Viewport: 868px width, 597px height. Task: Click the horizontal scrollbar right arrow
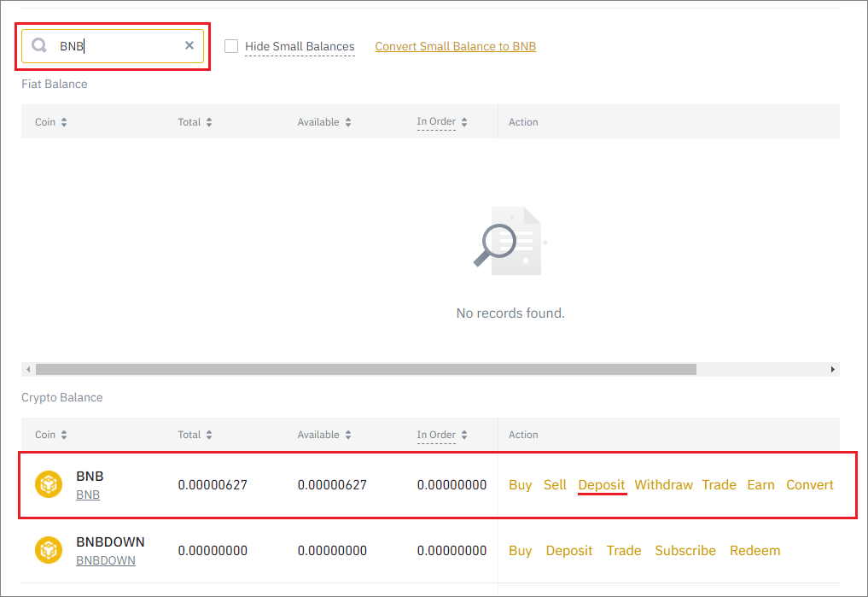tap(832, 369)
